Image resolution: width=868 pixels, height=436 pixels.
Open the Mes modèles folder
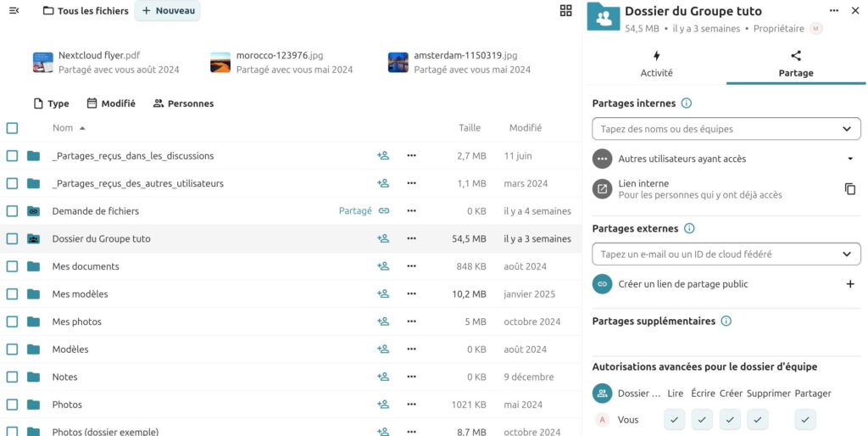pyautogui.click(x=81, y=294)
